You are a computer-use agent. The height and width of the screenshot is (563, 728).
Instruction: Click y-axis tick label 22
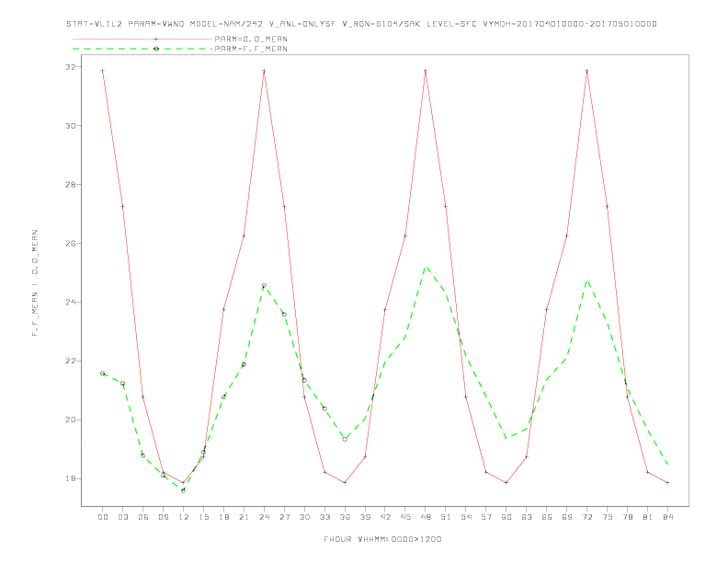click(70, 361)
